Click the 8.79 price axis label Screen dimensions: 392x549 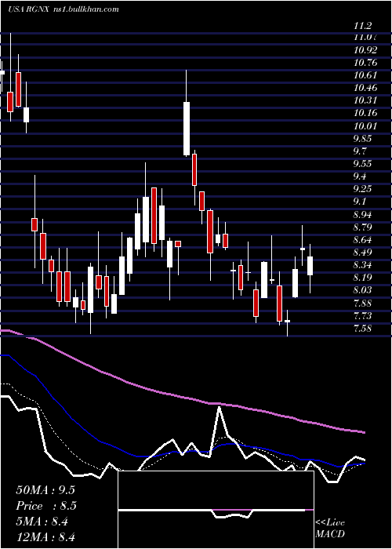(x=362, y=227)
